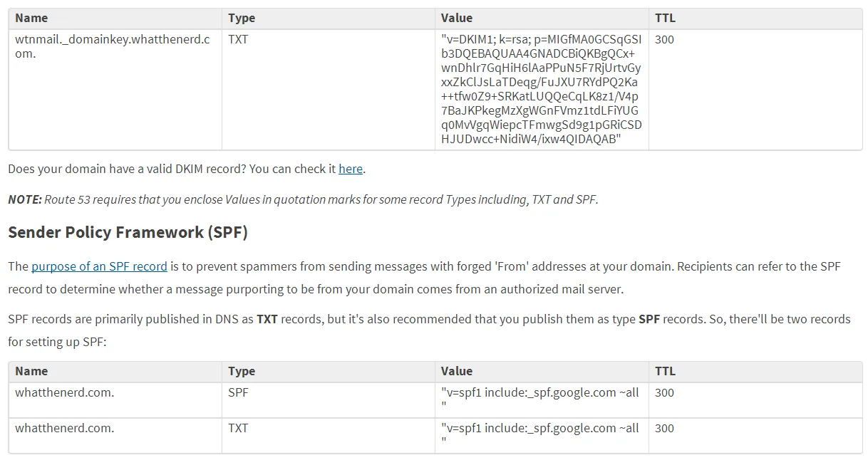
Task: Select the whatthenerd.com. name in the SPF-type row
Action: 64,392
